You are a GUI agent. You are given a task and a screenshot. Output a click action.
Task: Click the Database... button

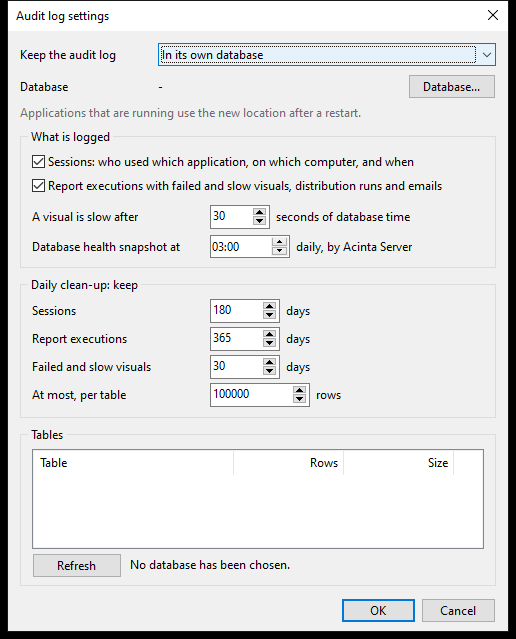452,86
